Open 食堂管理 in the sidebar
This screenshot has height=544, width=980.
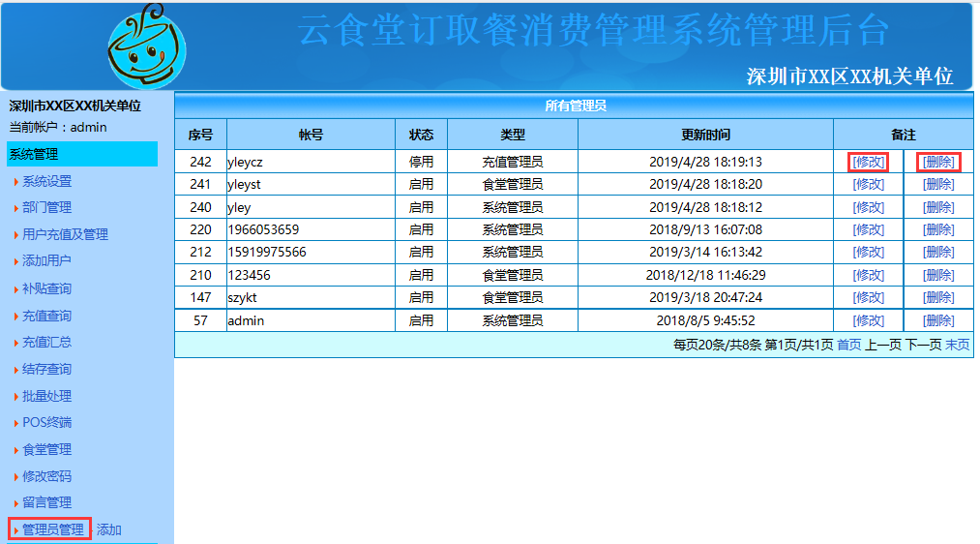coord(46,449)
